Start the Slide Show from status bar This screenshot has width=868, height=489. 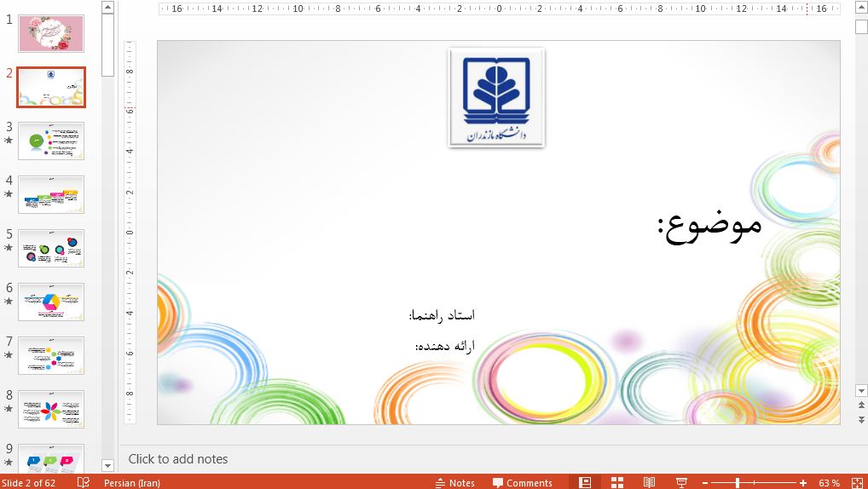[x=681, y=482]
